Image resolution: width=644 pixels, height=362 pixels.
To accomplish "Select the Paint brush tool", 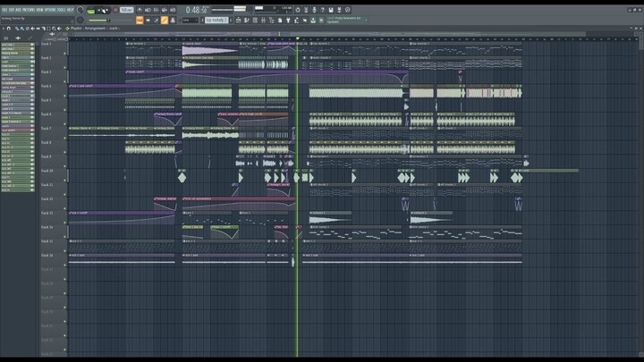I will [x=21, y=29].
